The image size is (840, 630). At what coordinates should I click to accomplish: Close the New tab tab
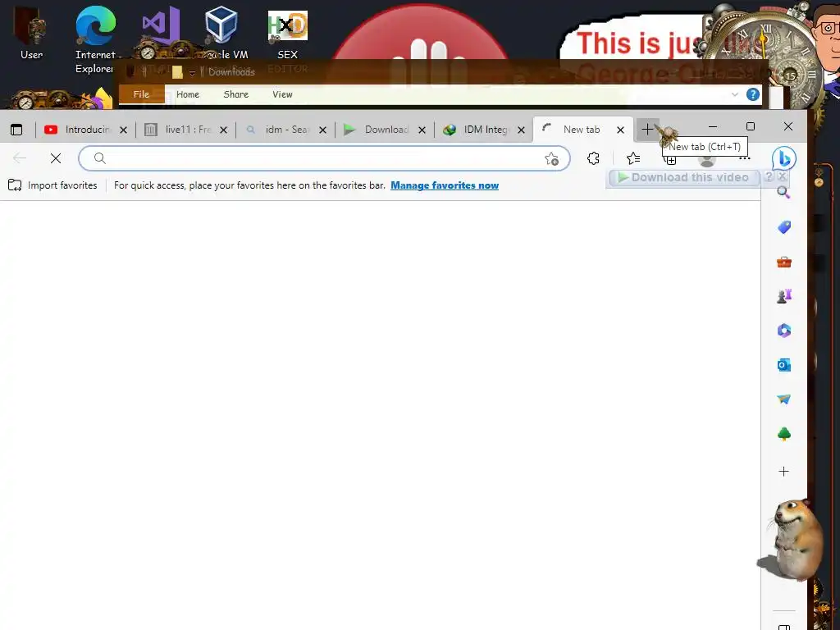point(620,130)
